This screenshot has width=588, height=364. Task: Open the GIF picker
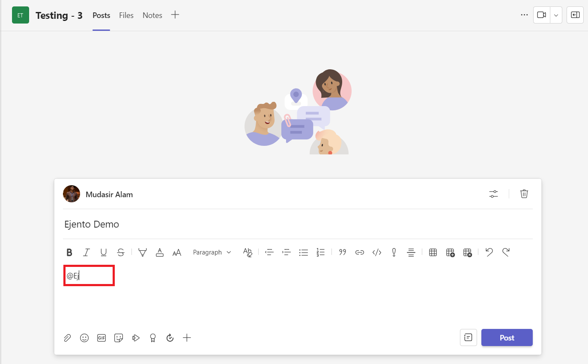pyautogui.click(x=101, y=338)
